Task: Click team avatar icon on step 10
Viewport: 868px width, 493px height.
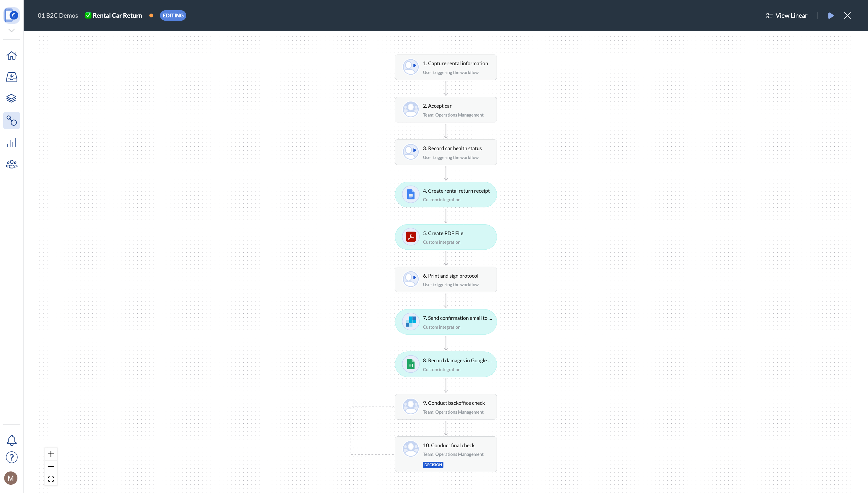Action: click(x=411, y=449)
